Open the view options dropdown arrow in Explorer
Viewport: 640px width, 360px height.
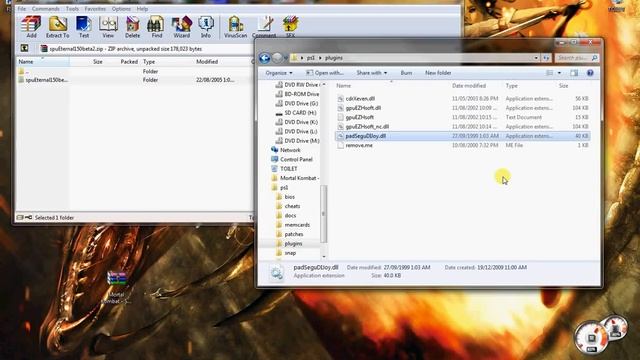tap(559, 73)
